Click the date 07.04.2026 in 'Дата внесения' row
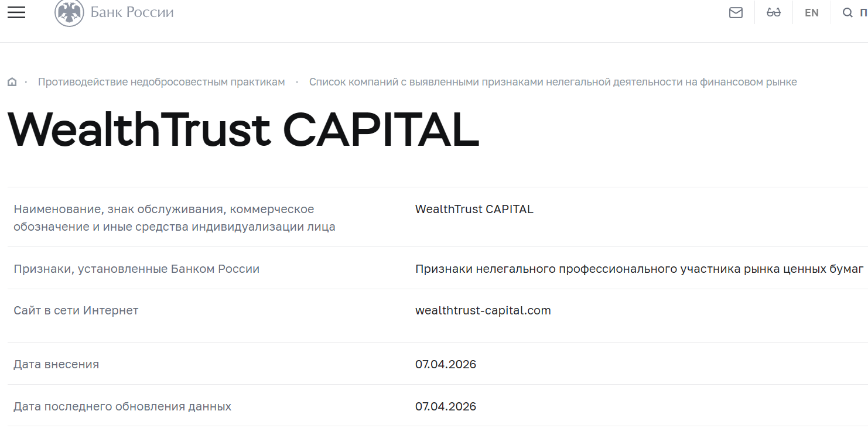Screen dimensions: 868x428 point(445,364)
